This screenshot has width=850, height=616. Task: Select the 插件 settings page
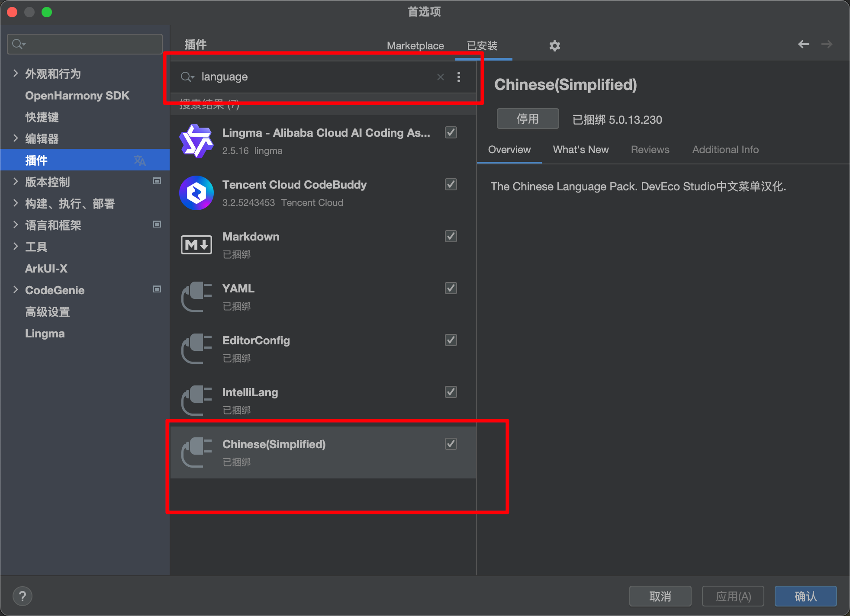click(85, 160)
